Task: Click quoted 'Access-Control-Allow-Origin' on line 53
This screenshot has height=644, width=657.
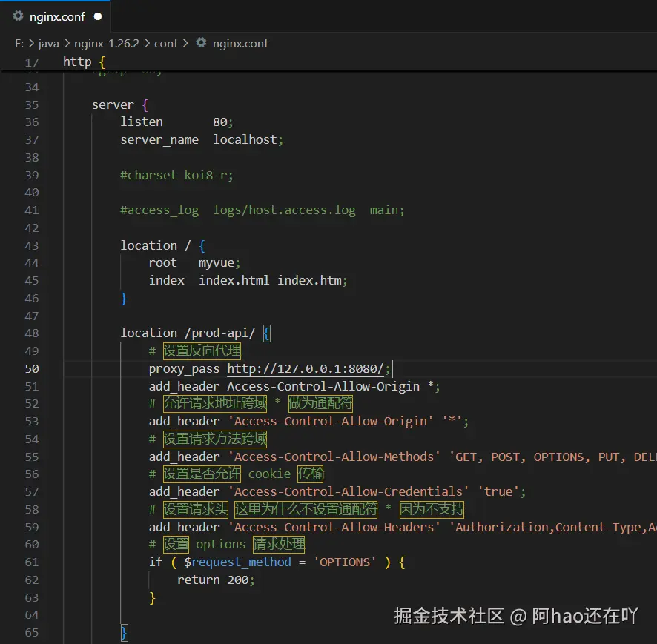Action: [330, 421]
